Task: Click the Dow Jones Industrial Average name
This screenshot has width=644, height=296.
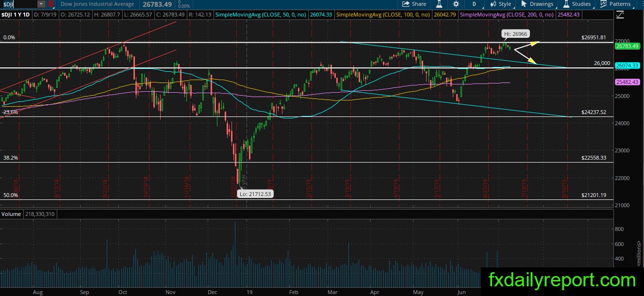Action: click(97, 4)
